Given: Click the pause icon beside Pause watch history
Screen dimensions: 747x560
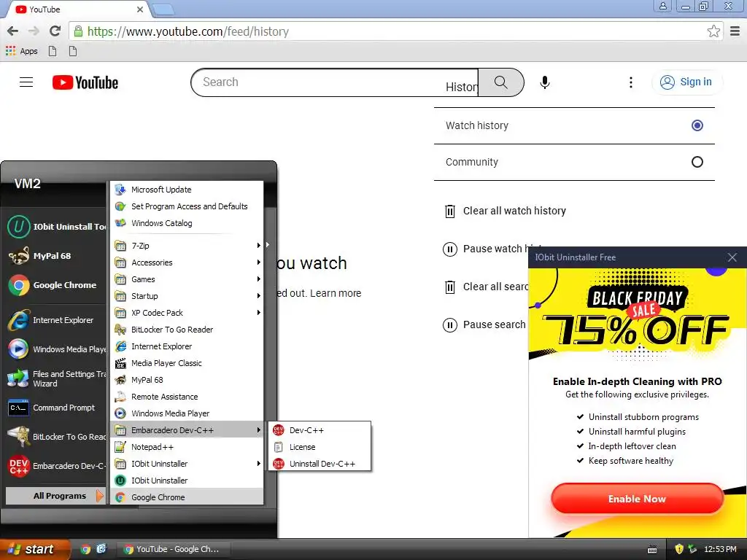Looking at the screenshot, I should tap(449, 249).
